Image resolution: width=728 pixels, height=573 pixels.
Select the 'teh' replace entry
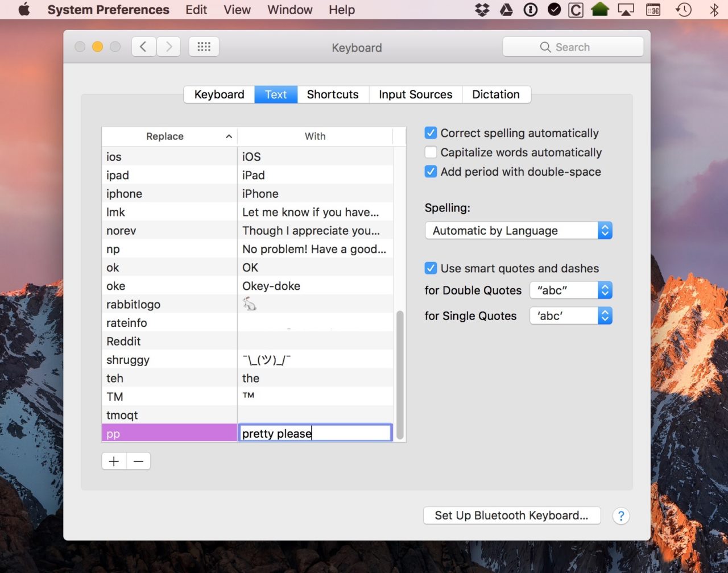pyautogui.click(x=115, y=379)
